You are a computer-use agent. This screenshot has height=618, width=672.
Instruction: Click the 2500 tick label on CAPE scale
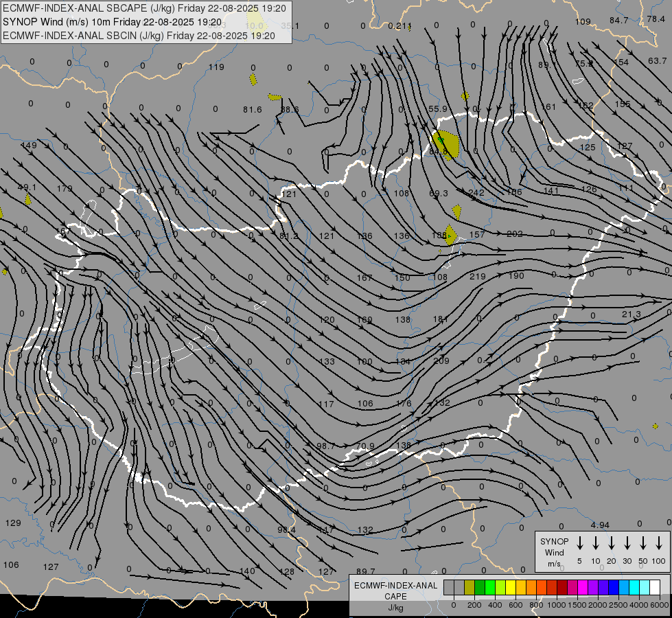pos(618,605)
